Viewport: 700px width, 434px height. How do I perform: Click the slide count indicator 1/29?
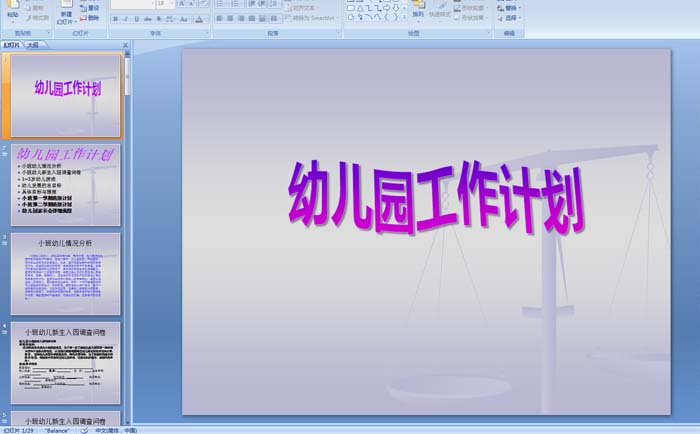coord(18,430)
